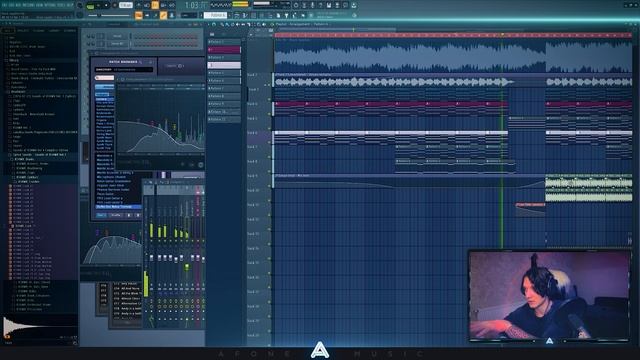
Task: Click the Save project disk icon
Action: (x=329, y=5)
